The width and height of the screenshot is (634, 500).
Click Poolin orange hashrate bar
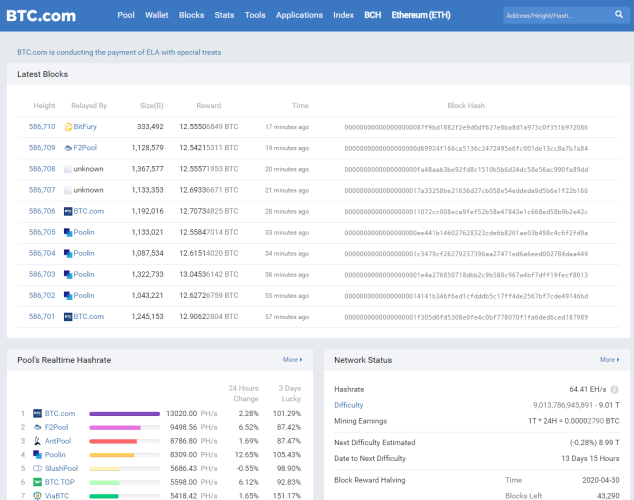tap(112, 455)
